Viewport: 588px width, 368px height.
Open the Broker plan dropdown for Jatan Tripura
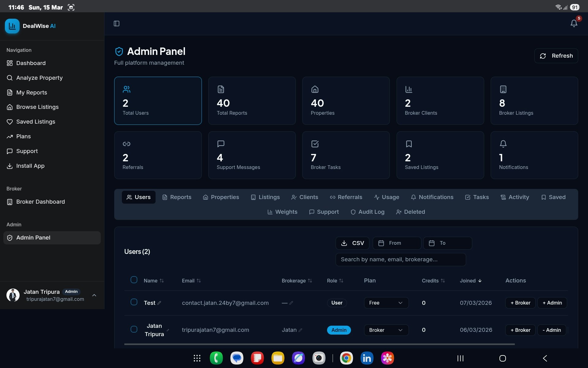pos(386,330)
